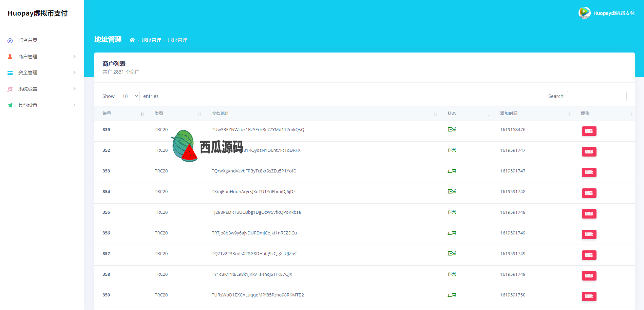Sort by 添加时间 column arrow
This screenshot has width=644, height=310.
coord(569,114)
